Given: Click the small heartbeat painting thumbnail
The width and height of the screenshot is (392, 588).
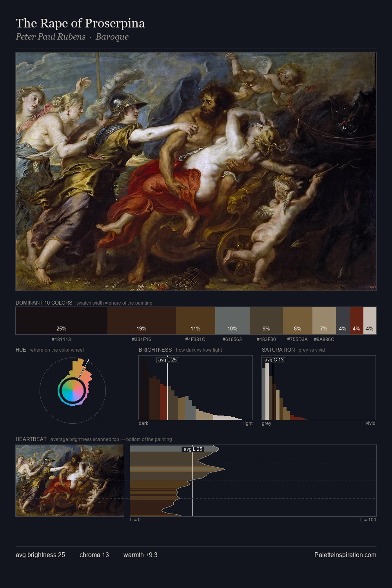Looking at the screenshot, I should 70,481.
